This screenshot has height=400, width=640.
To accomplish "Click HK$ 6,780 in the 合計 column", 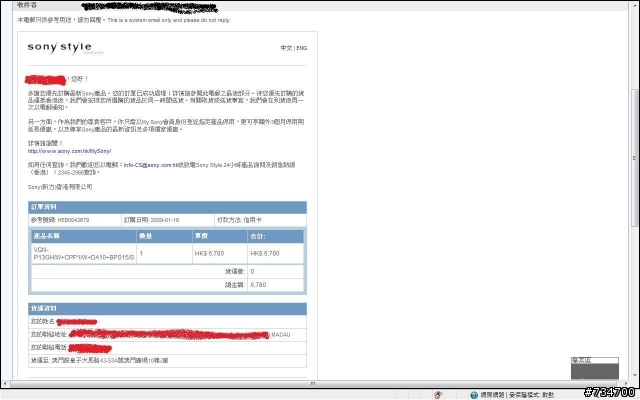I will coord(265,253).
